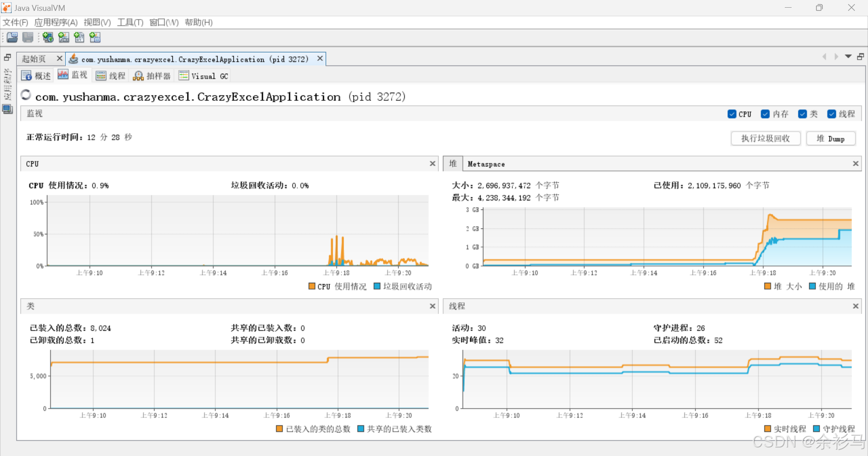
Task: Click the Load snapshot toolbar icon
Action: point(12,38)
